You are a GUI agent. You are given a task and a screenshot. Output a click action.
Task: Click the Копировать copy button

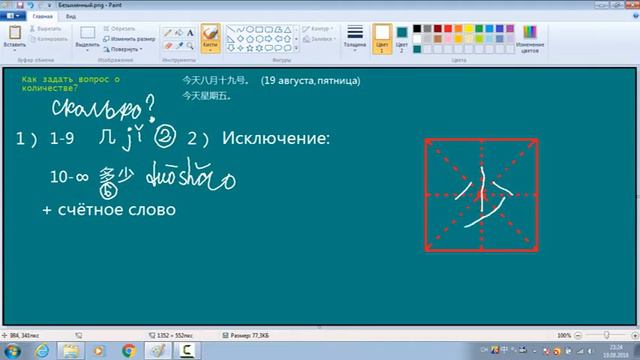(x=49, y=39)
